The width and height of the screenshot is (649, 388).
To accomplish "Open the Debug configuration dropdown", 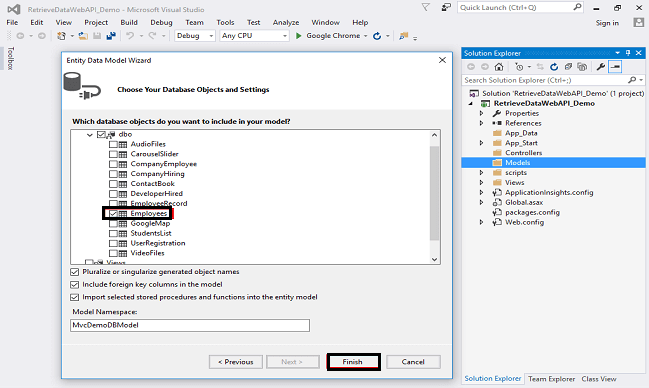I will pyautogui.click(x=211, y=36).
